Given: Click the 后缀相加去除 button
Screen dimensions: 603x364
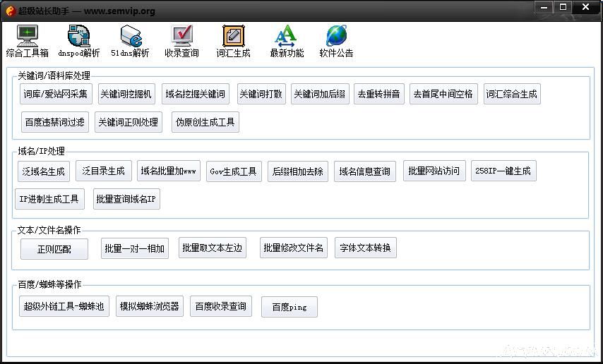Looking at the screenshot, I should pos(298,171).
